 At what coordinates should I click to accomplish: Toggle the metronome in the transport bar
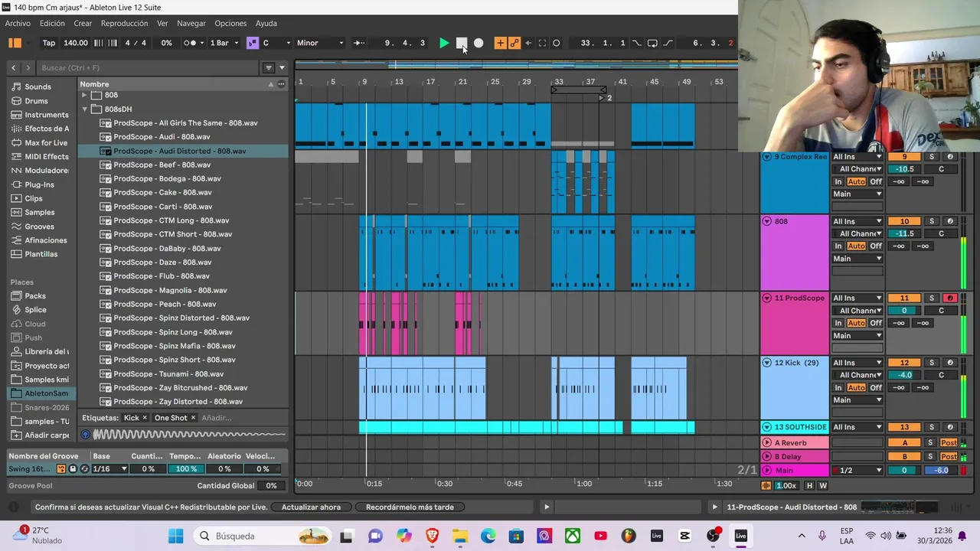click(x=191, y=43)
